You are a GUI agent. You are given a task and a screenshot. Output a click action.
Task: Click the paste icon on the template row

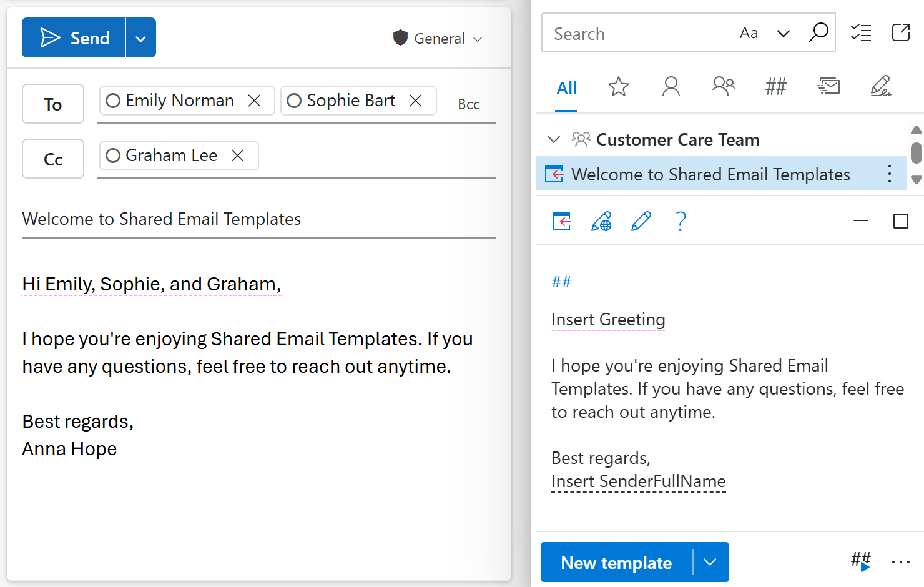[x=554, y=174]
